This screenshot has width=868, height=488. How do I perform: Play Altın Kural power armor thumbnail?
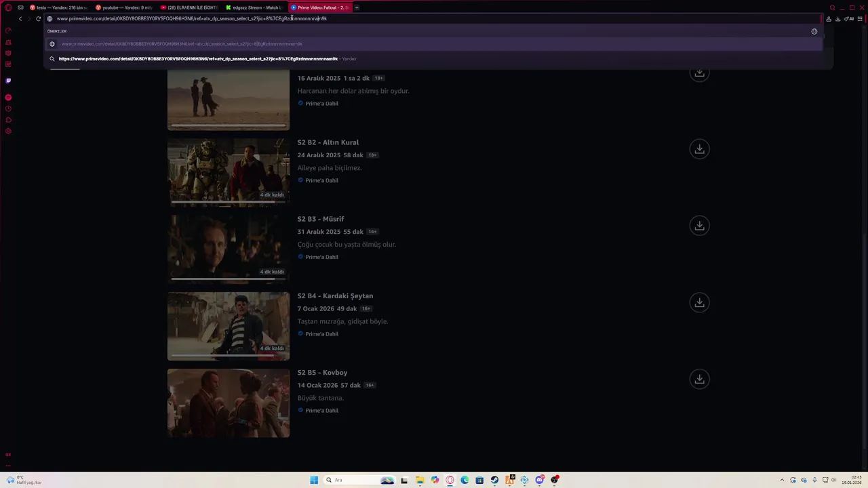click(x=229, y=171)
